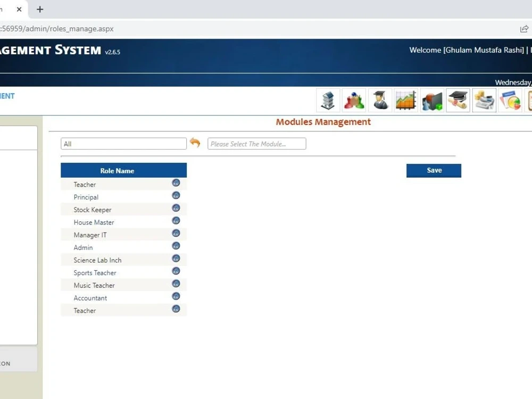Click the round icon in Science Lab Inch row
This screenshot has height=399, width=532.
tap(176, 259)
